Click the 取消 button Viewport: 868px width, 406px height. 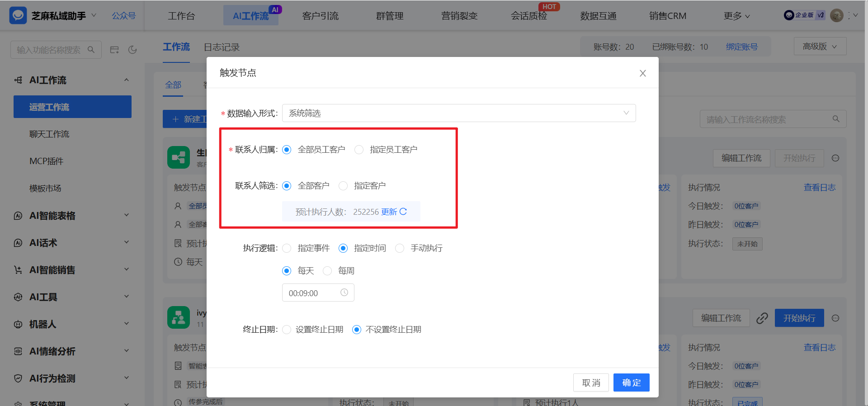[591, 382]
